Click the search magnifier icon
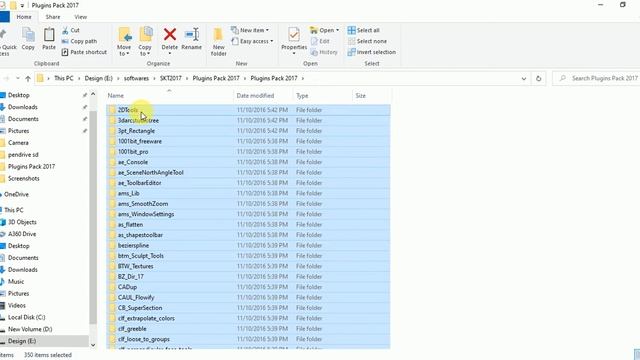640x360 pixels. click(x=563, y=78)
